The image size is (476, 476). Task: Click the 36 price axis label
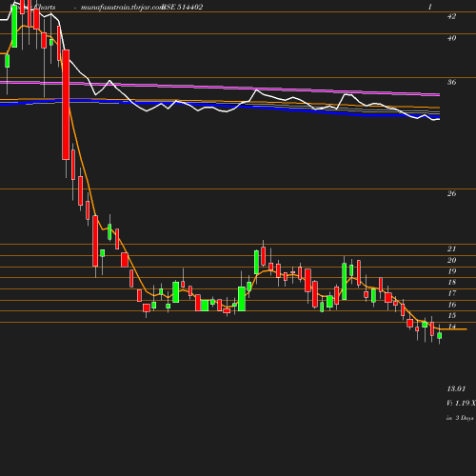tap(451, 82)
